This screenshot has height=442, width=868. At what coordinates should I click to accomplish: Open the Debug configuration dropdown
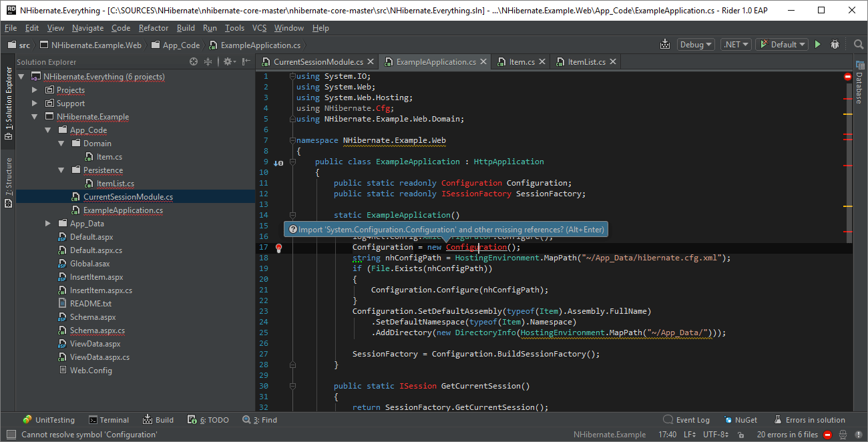pos(695,45)
